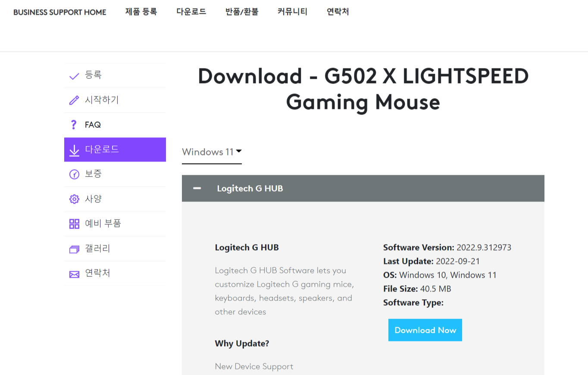588x375 pixels.
Task: Click the checkmark icon beside 등록
Action: pos(74,76)
